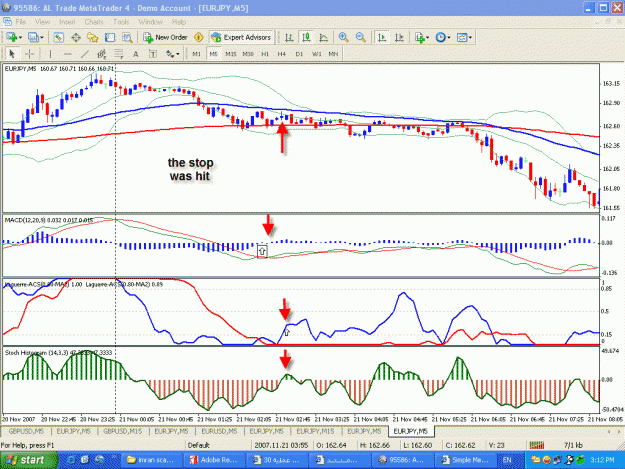
Task: Switch timeframe to MN
Action: pyautogui.click(x=333, y=54)
